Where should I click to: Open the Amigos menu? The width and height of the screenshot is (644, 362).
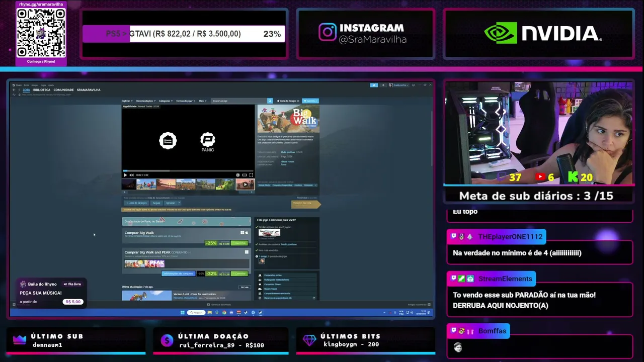(35, 85)
